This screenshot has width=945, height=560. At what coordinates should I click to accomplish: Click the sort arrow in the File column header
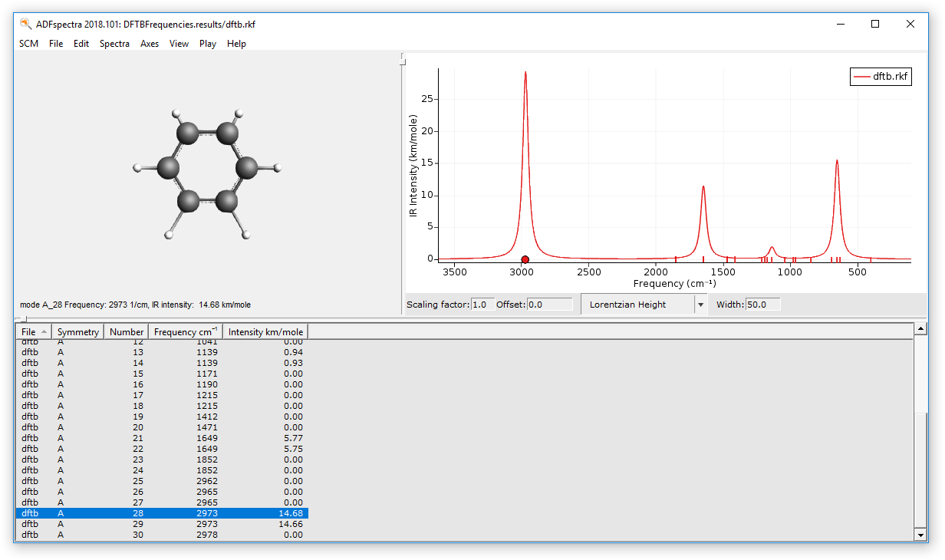(44, 331)
